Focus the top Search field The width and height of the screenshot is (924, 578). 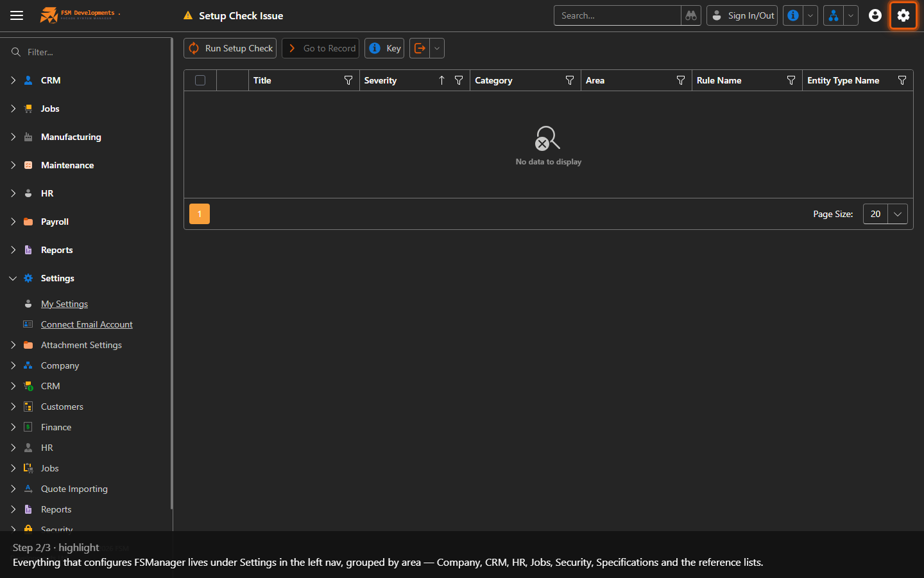coord(617,15)
